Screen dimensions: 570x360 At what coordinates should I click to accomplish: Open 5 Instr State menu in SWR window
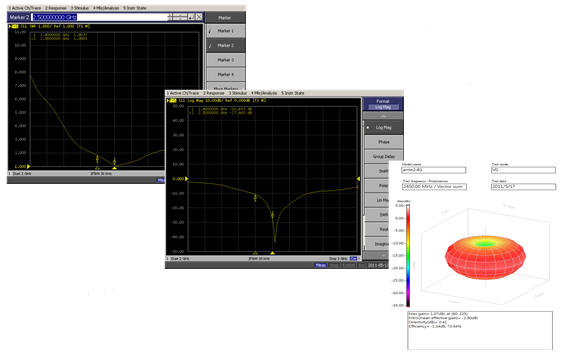point(135,8)
